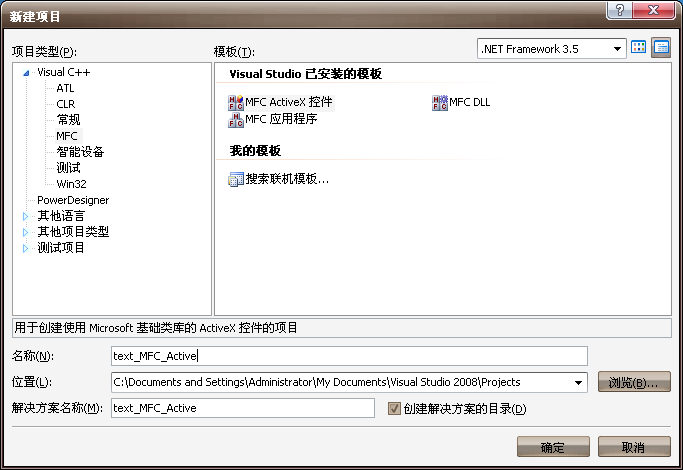
Task: Select 常规 project type
Action: tap(68, 120)
